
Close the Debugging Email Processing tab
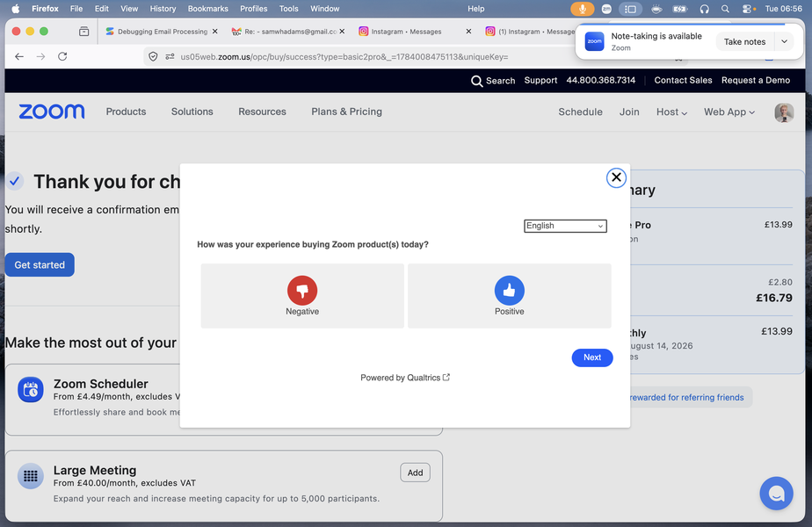[x=215, y=32]
